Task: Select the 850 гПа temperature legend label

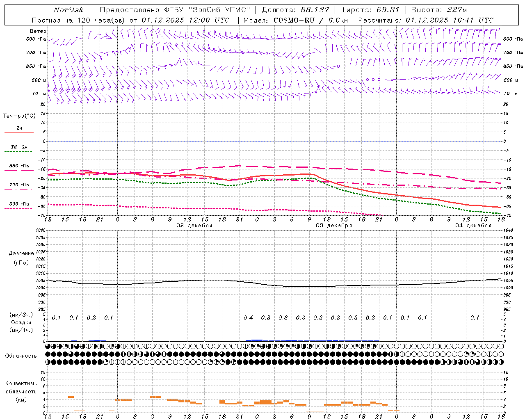Action: [19, 166]
